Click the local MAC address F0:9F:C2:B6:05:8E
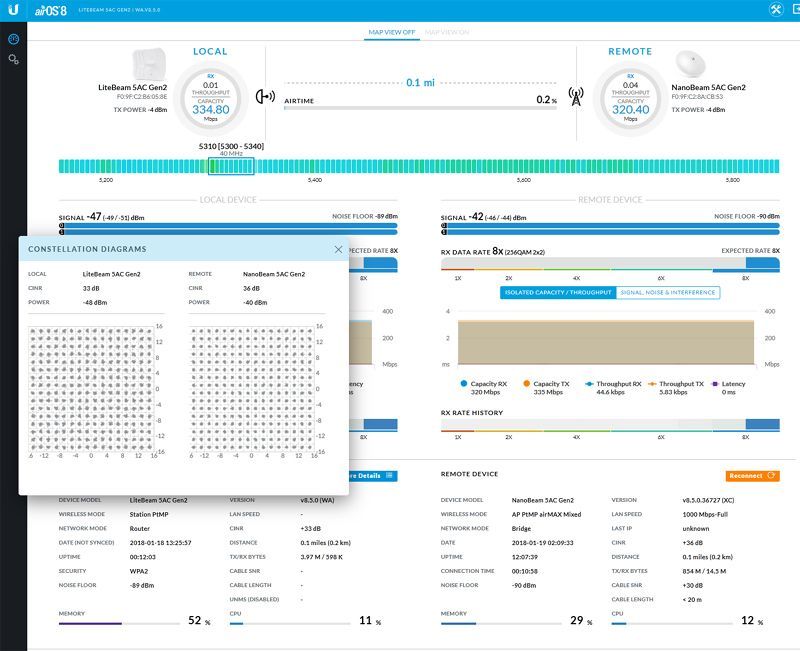The image size is (800, 651). tap(142, 97)
